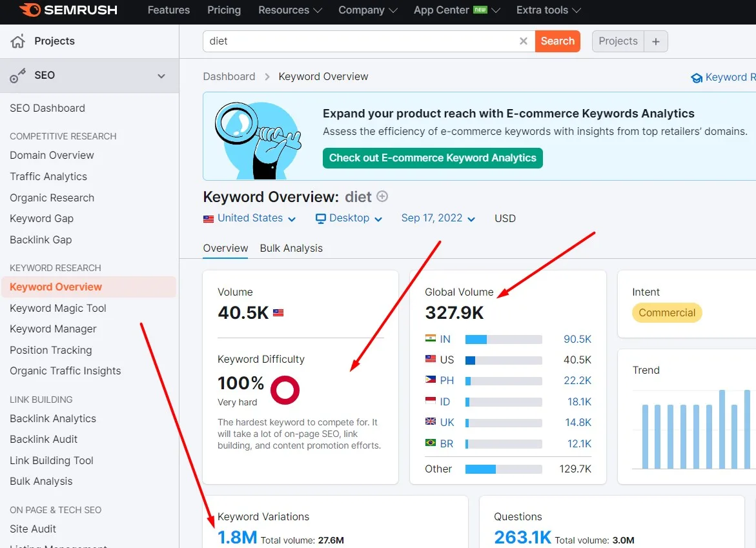Collapse the SEO sidebar section
The width and height of the screenshot is (756, 548).
pos(161,76)
